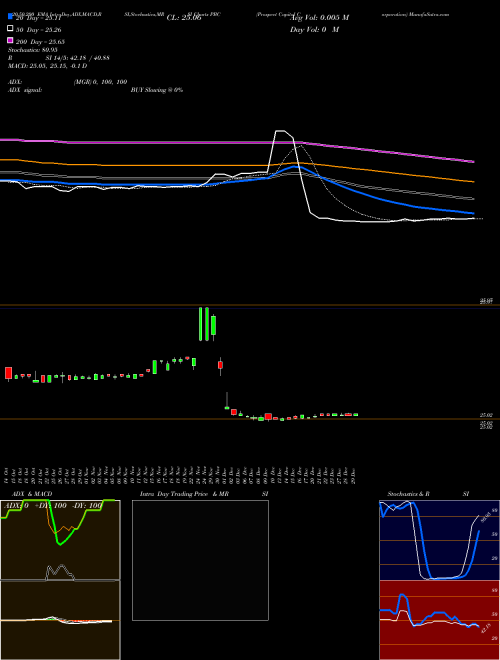Click the 'Stochastics: 80.93' readout

(33, 50)
